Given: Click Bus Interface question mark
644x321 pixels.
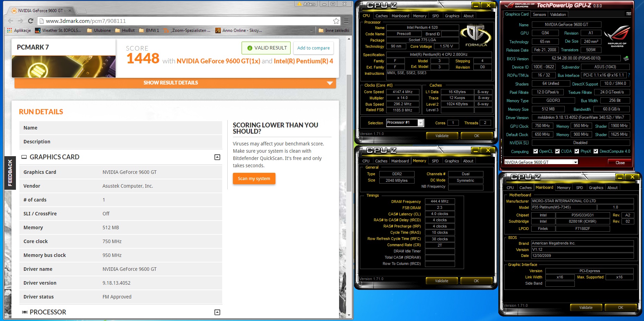Looking at the screenshot, I should coord(629,75).
